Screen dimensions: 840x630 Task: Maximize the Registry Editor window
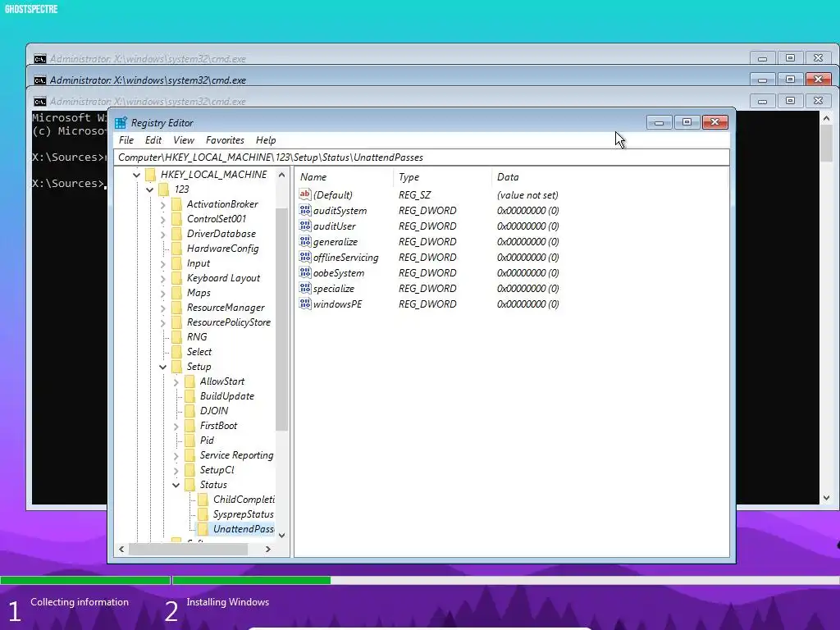coord(687,122)
